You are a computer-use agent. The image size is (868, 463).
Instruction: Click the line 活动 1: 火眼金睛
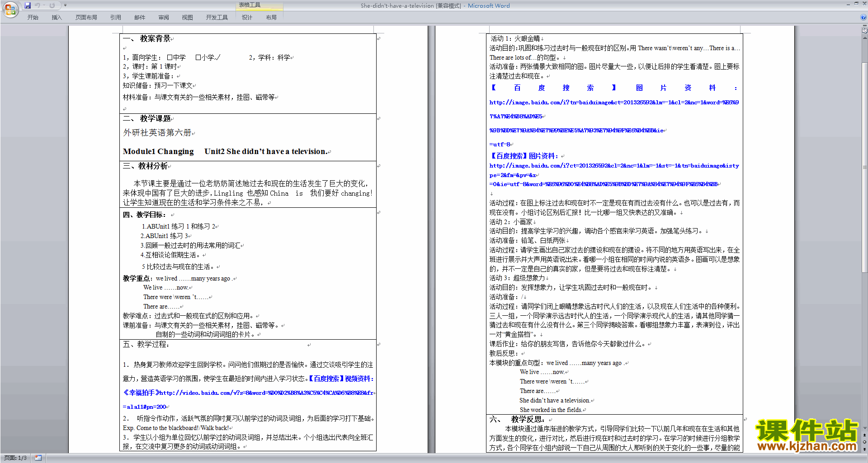[515, 39]
